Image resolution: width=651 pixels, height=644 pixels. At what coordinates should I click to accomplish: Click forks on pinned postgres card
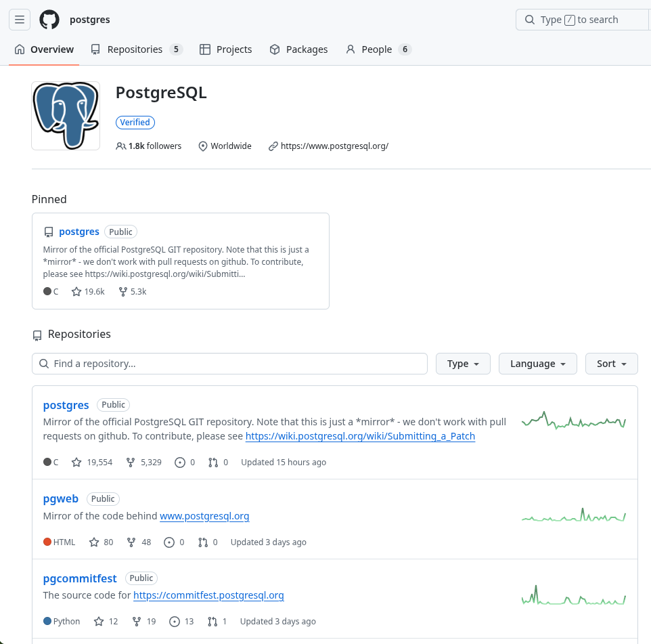click(x=132, y=292)
